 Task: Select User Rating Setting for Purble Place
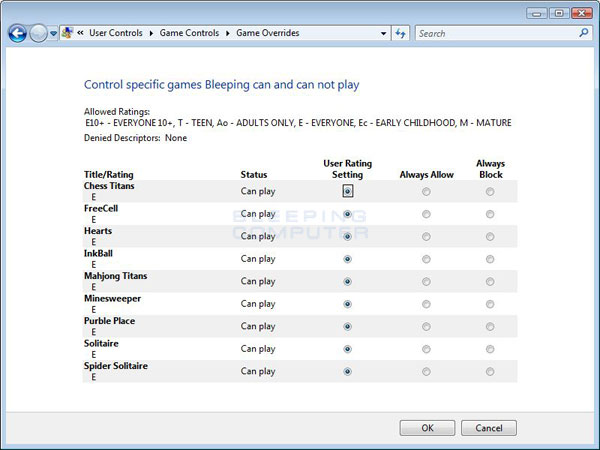[347, 326]
